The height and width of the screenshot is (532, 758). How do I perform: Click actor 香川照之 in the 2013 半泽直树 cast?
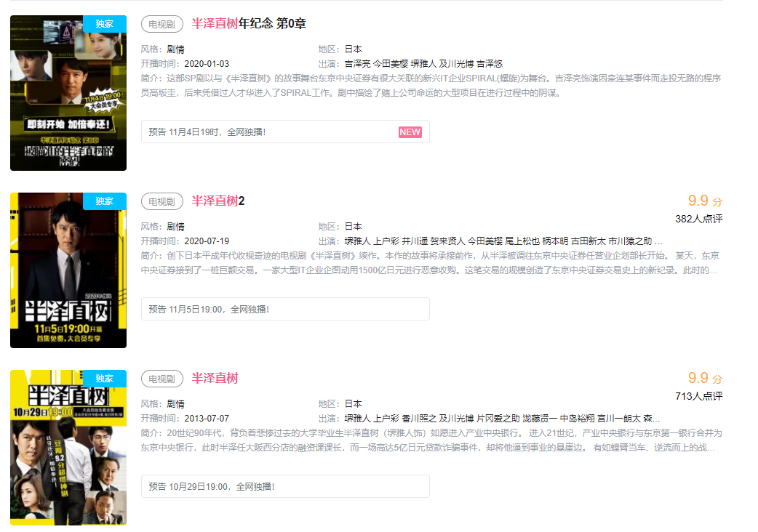(x=418, y=418)
